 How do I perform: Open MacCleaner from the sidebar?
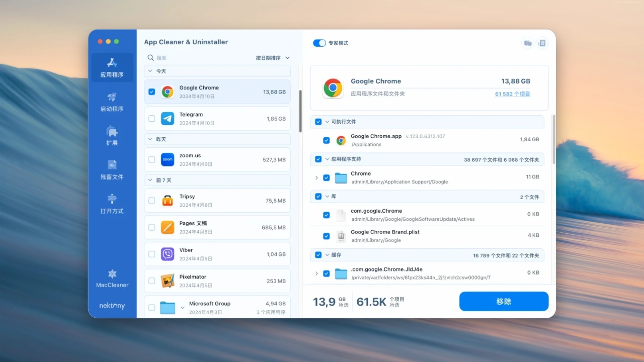click(112, 279)
